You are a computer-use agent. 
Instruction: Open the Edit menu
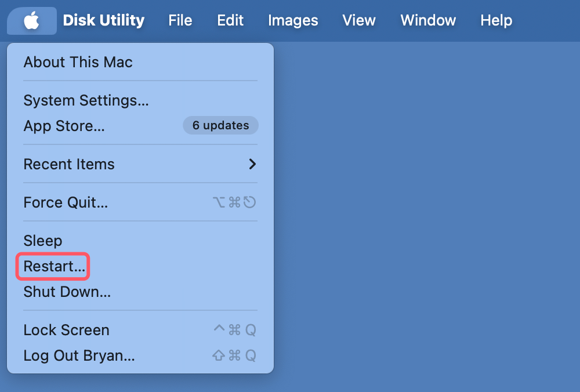pos(230,20)
